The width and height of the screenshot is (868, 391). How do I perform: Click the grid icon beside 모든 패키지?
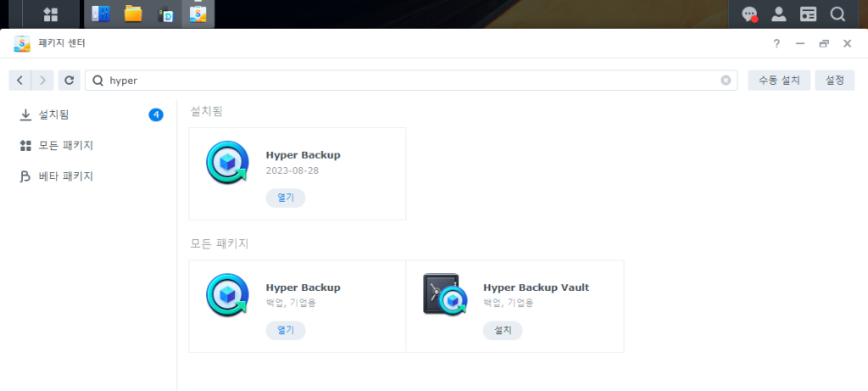coord(25,146)
